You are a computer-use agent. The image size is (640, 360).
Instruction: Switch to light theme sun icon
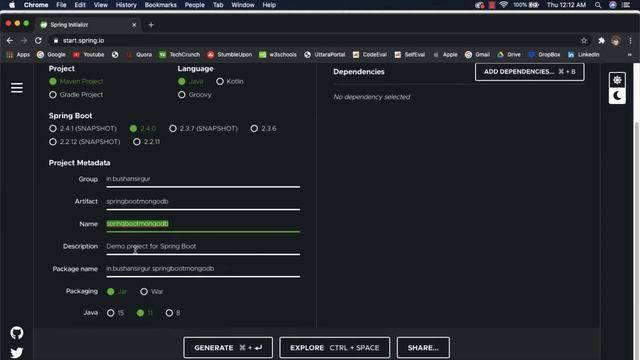coord(617,80)
